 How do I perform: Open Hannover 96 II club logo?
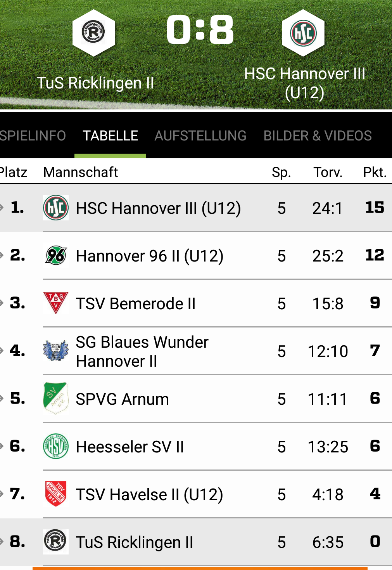[56, 255]
